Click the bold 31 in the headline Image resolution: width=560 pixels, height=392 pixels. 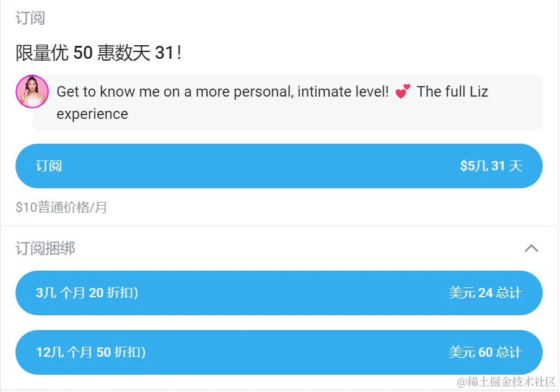point(164,53)
